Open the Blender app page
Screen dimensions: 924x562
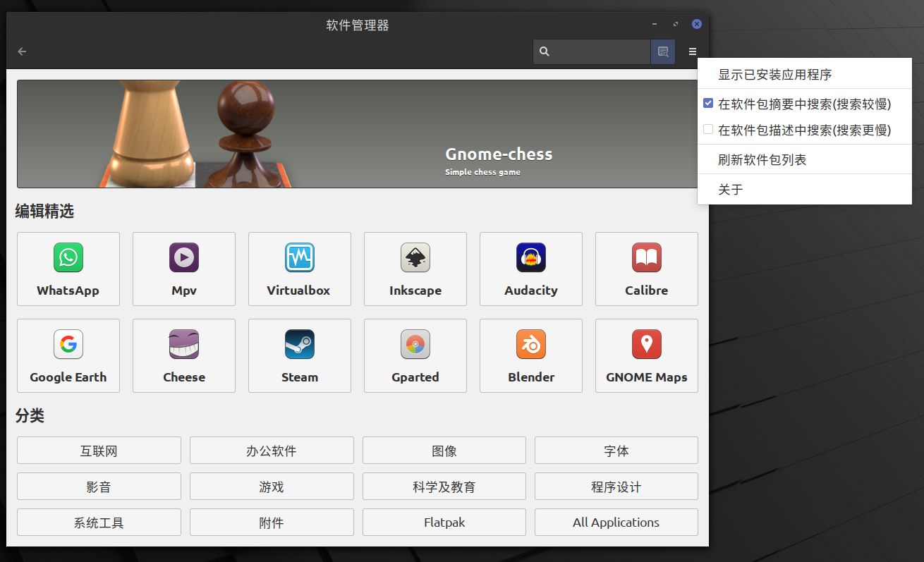(x=530, y=355)
